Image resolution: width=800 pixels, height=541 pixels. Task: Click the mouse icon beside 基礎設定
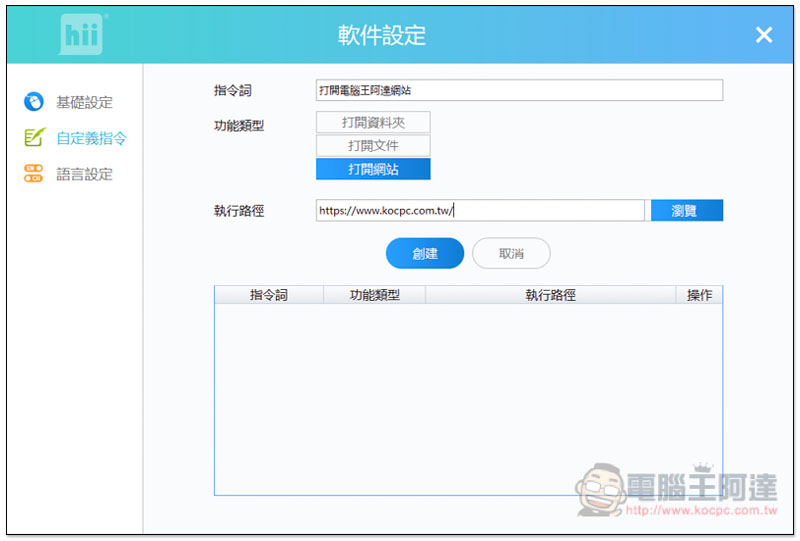point(34,102)
